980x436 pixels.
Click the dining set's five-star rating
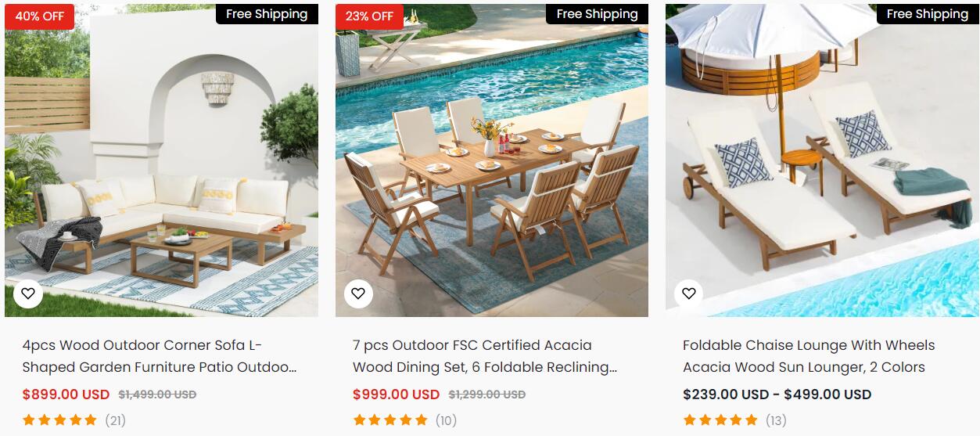tap(390, 420)
